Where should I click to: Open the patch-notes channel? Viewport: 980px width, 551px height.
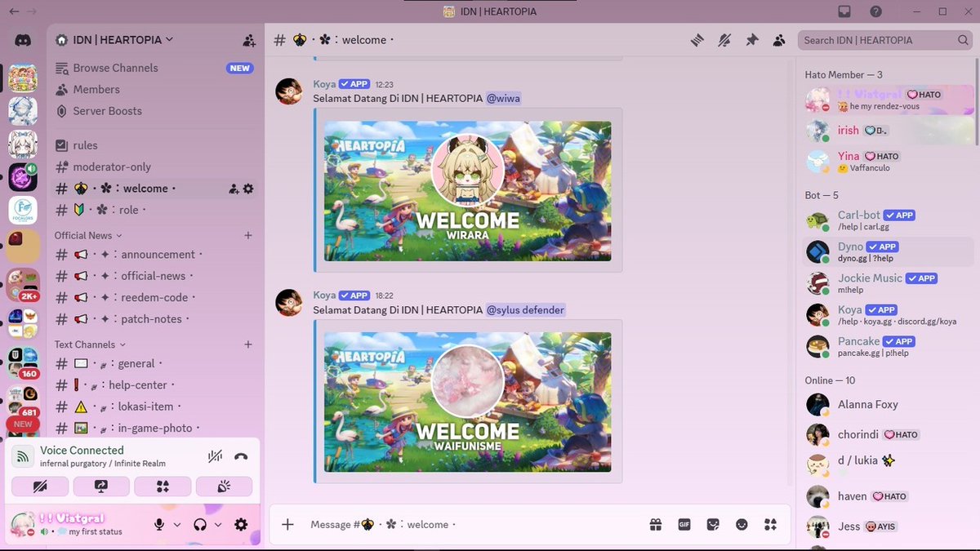click(x=154, y=319)
